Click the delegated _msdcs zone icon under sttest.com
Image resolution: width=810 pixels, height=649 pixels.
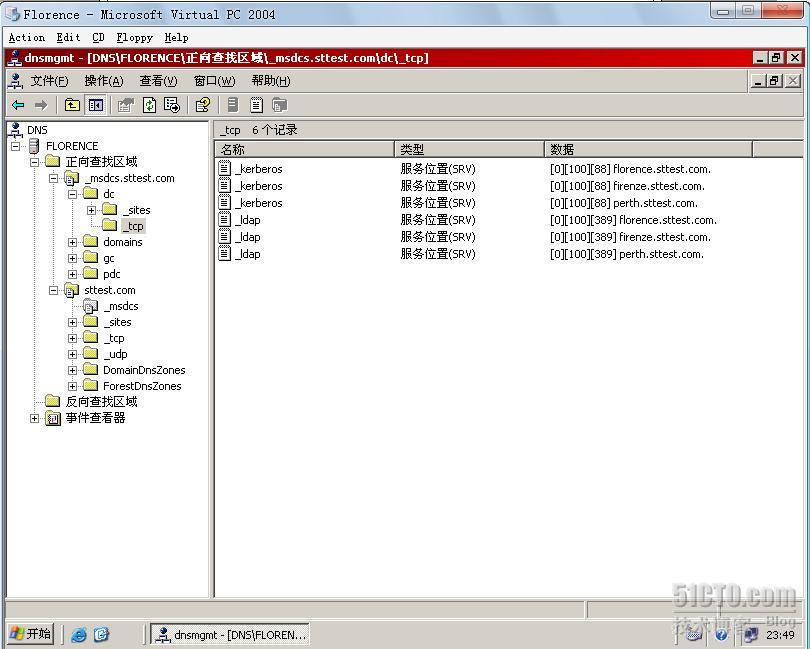coord(90,306)
